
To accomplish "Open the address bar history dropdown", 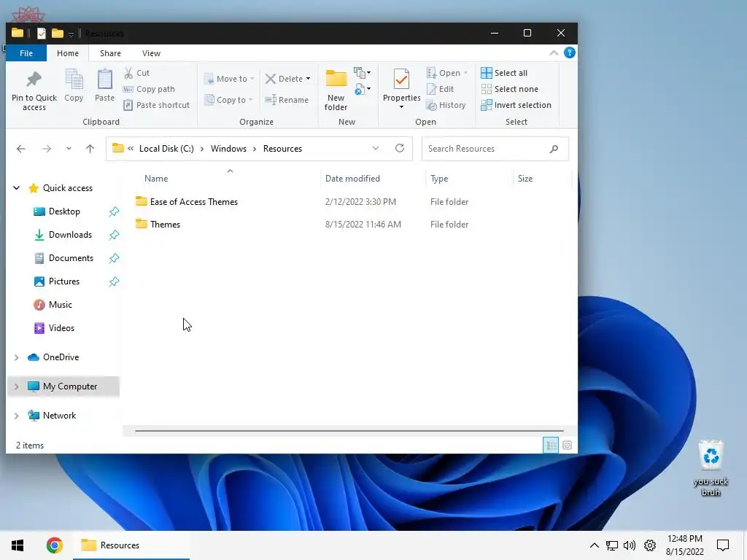I will pyautogui.click(x=376, y=149).
